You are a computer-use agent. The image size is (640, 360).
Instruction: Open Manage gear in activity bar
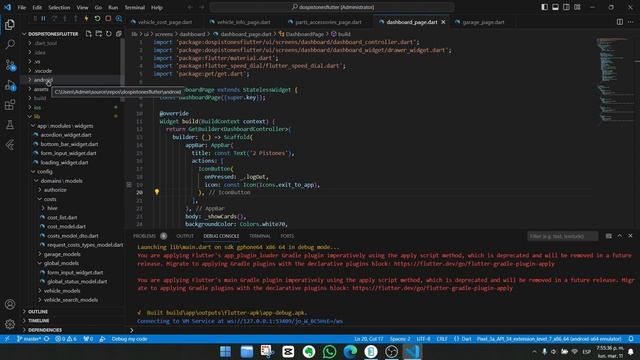point(10,324)
